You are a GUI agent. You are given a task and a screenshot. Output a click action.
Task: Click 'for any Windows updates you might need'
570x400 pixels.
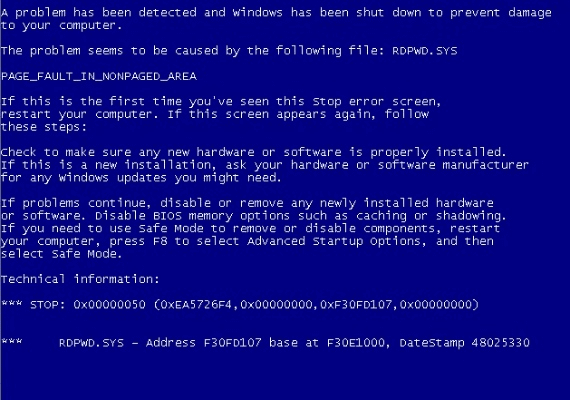tap(140, 177)
